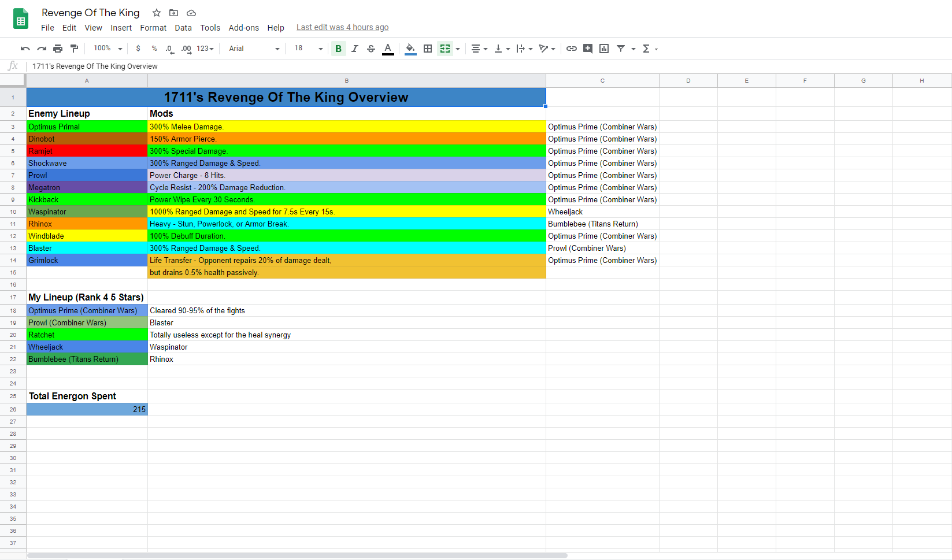Click the Move to folder icon
Image resolution: width=952 pixels, height=560 pixels.
173,13
